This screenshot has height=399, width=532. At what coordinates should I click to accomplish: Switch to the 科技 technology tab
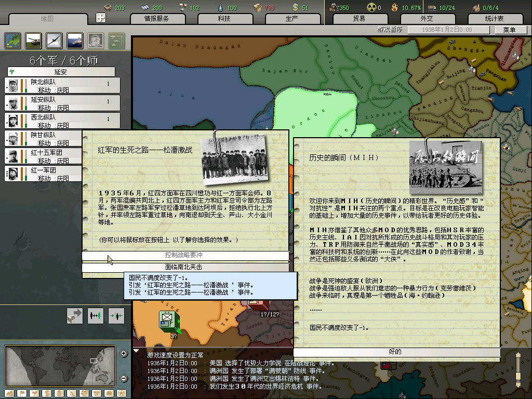tap(224, 19)
